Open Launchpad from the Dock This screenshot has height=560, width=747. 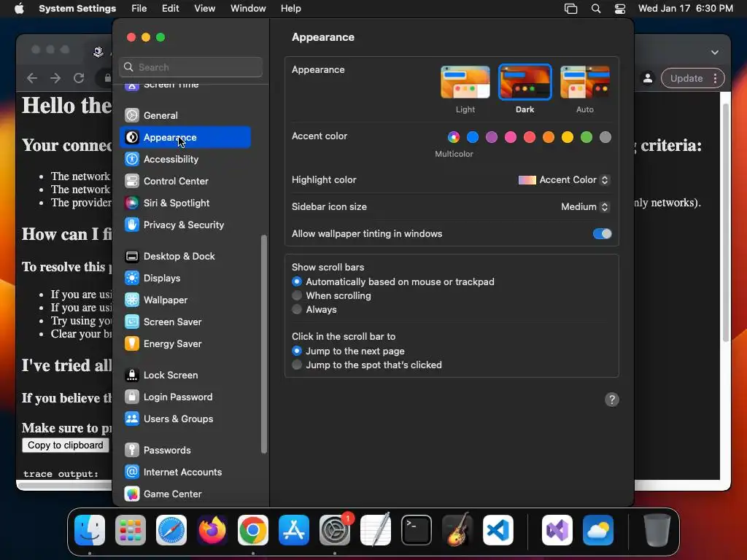tap(131, 530)
